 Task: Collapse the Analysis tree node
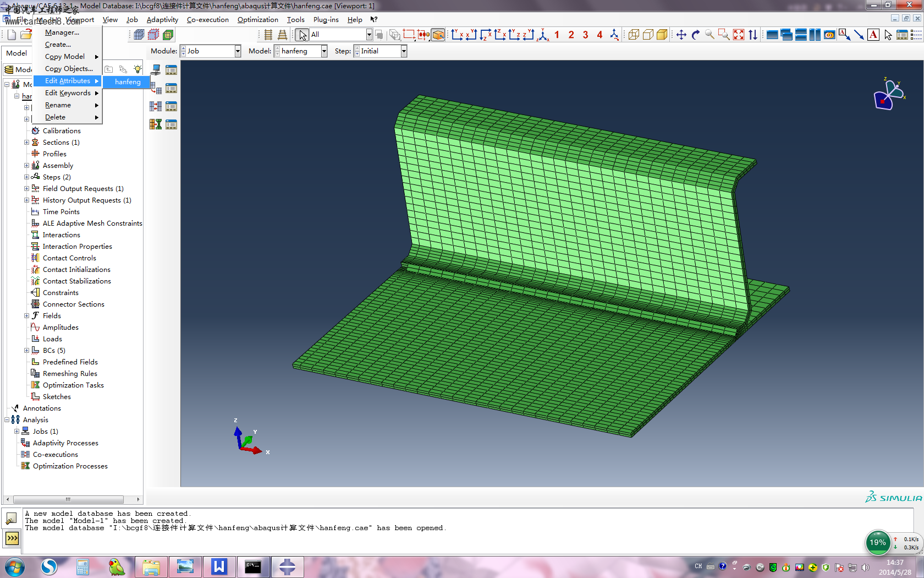7,419
